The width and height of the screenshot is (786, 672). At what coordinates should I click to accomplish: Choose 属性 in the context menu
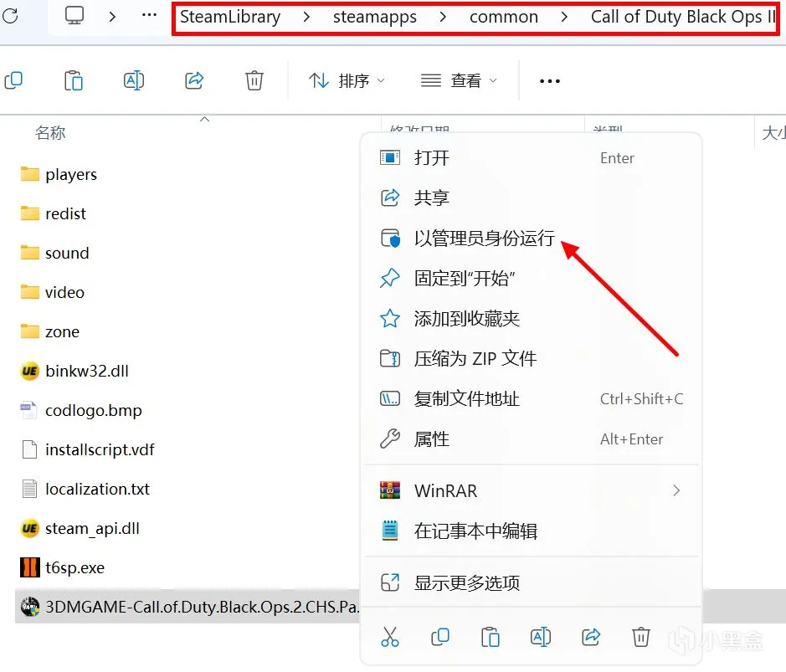pos(532,439)
